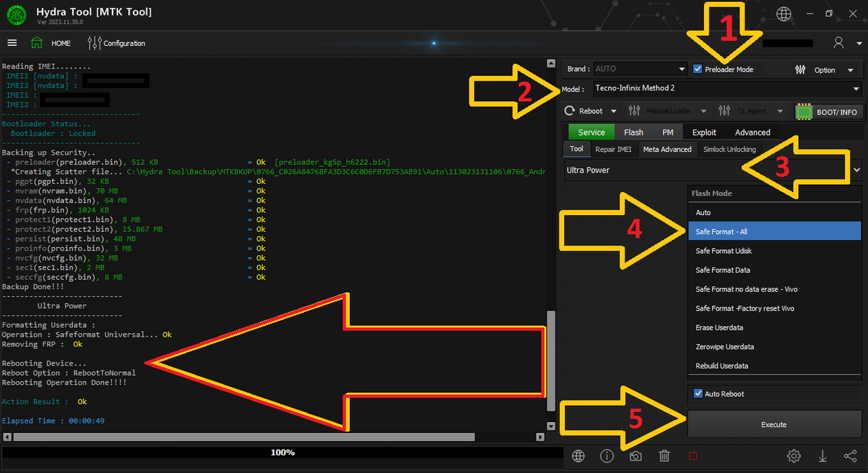Expand the Manual Loader dropdown arrow
868x473 pixels.
click(x=703, y=111)
